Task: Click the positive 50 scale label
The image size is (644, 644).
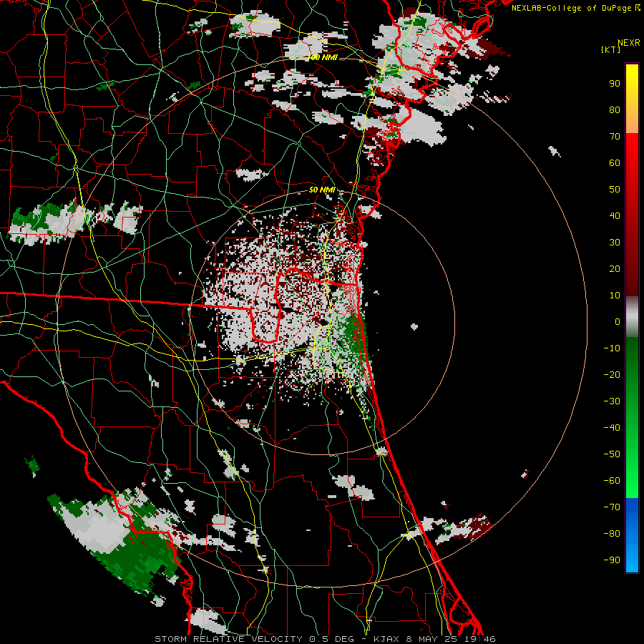Action: pyautogui.click(x=615, y=190)
